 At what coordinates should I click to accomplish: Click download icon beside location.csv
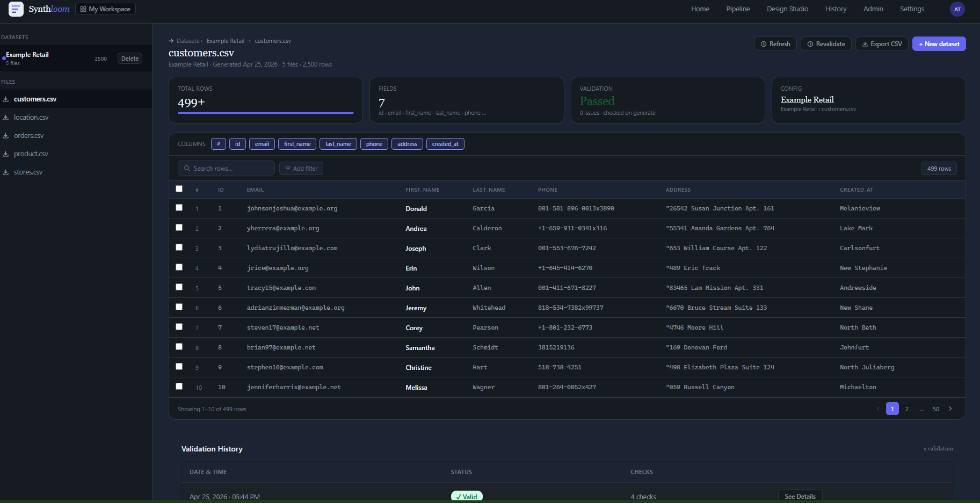pos(5,118)
